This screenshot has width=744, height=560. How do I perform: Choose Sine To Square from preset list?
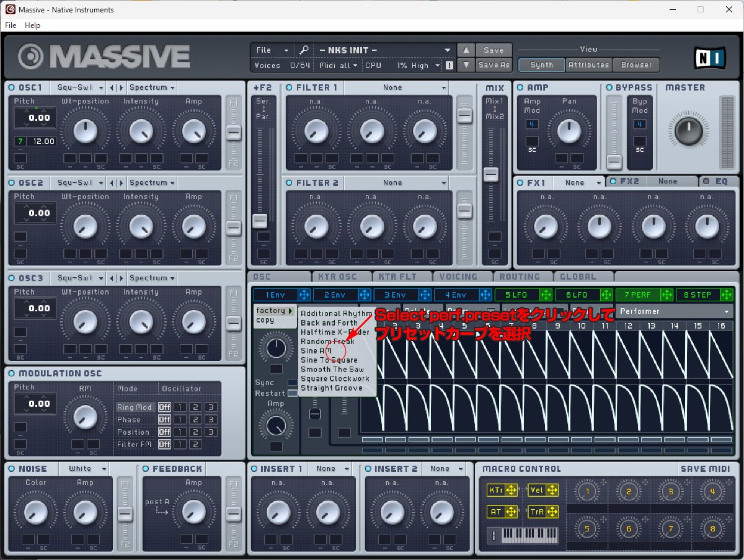point(329,360)
